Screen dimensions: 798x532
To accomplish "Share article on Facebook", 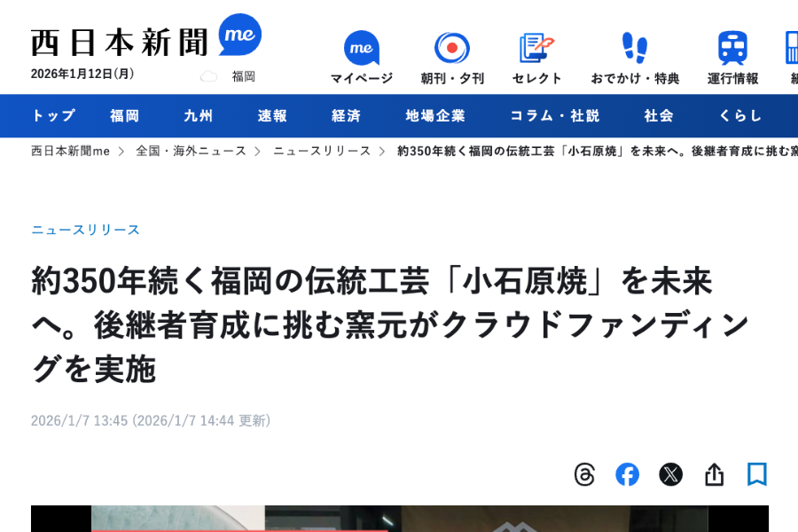I will click(627, 474).
